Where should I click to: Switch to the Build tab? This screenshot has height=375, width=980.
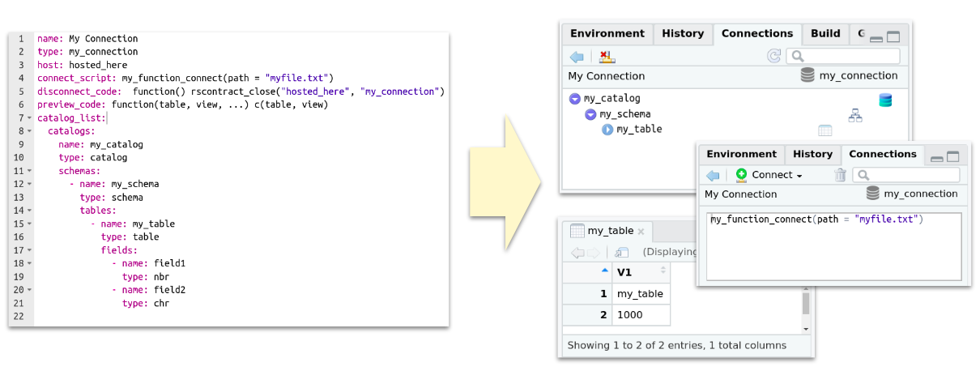[x=825, y=33]
